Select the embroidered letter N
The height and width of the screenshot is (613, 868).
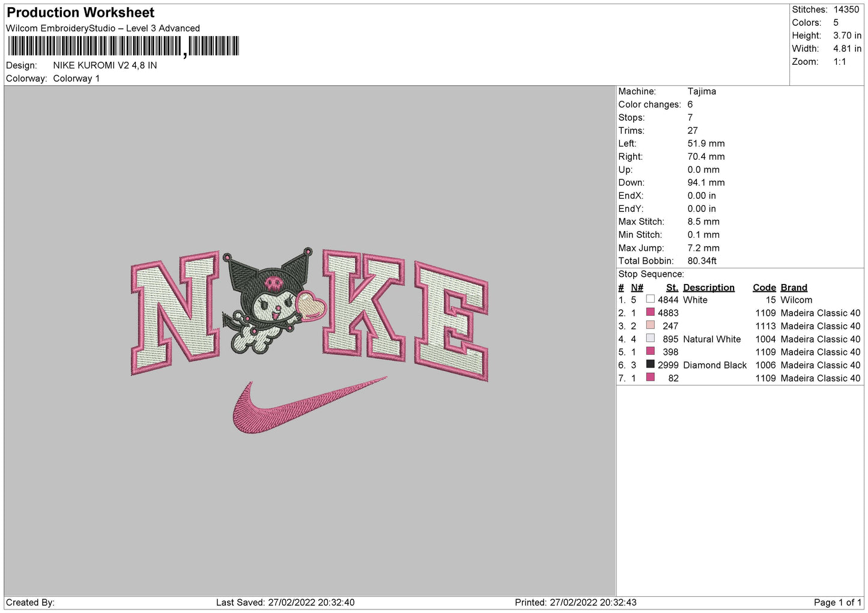coord(174,312)
